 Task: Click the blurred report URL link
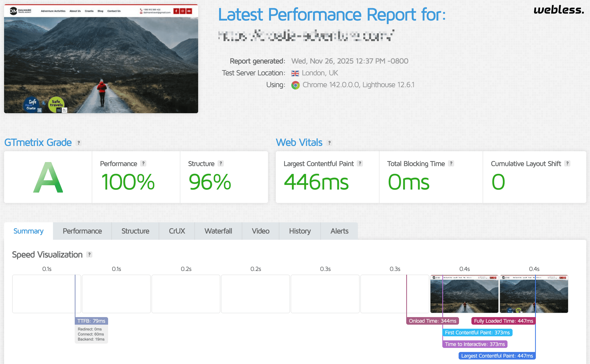click(x=306, y=36)
